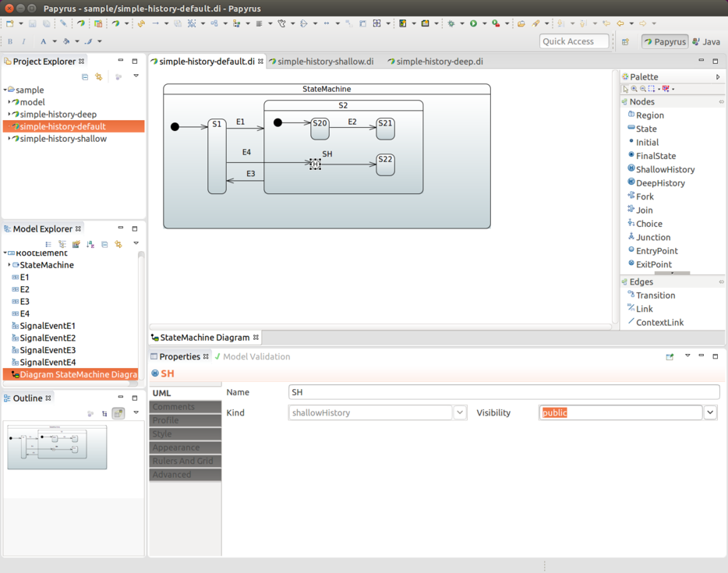Collapse the Edges palette drawer

pyautogui.click(x=721, y=282)
